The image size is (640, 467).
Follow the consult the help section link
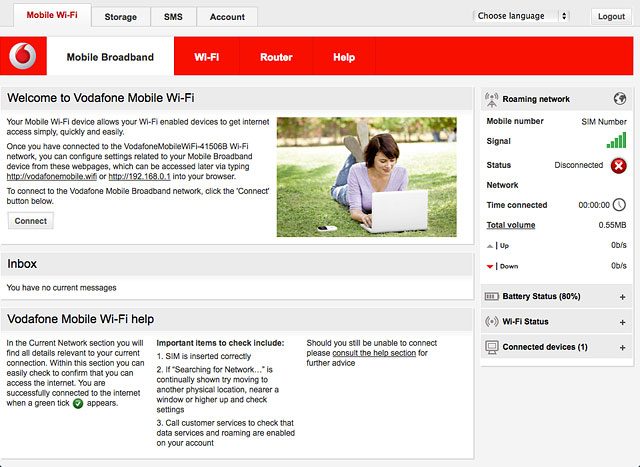(374, 353)
